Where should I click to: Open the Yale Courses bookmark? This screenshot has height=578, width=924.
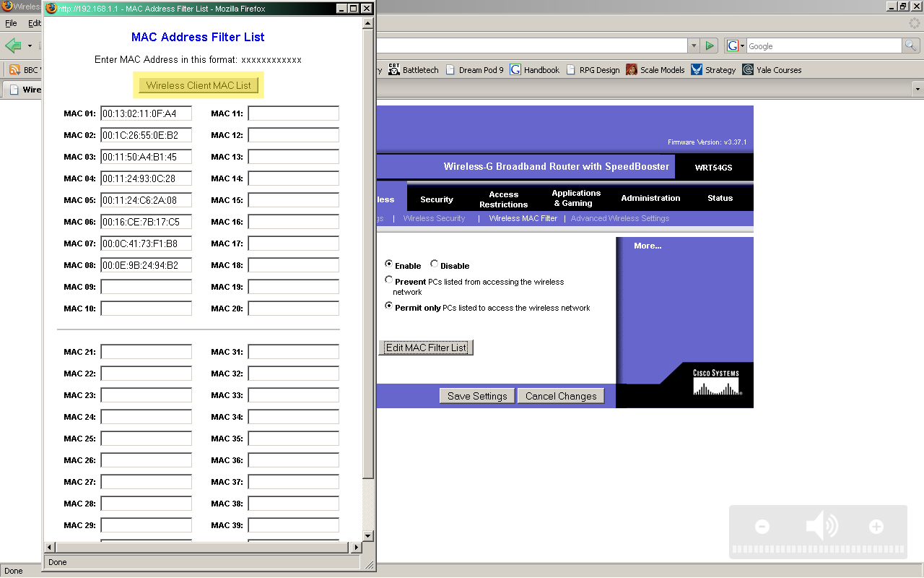pyautogui.click(x=772, y=70)
